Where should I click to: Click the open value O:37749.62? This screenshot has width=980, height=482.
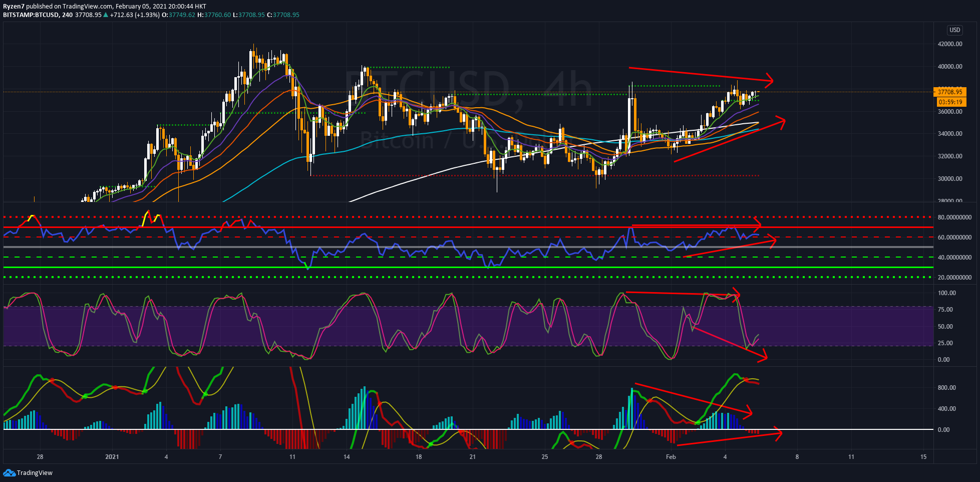179,15
